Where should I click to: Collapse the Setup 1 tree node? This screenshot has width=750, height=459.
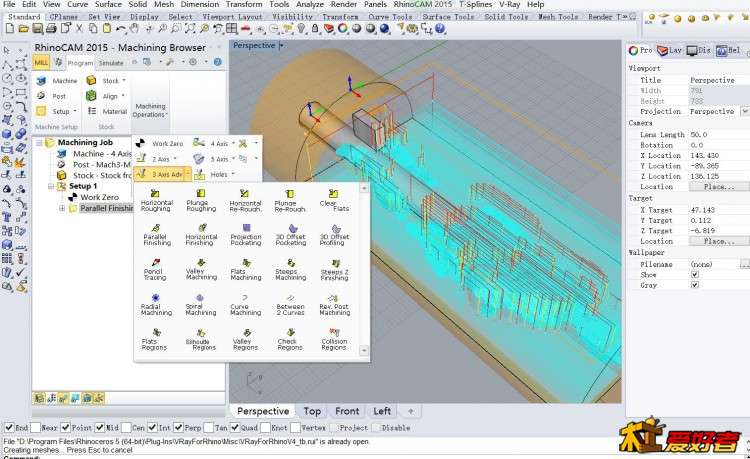(x=51, y=186)
